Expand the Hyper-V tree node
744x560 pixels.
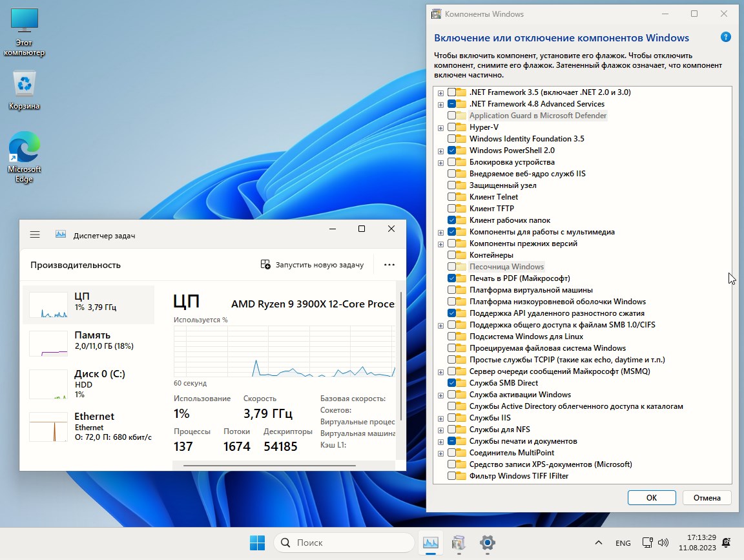pos(441,128)
